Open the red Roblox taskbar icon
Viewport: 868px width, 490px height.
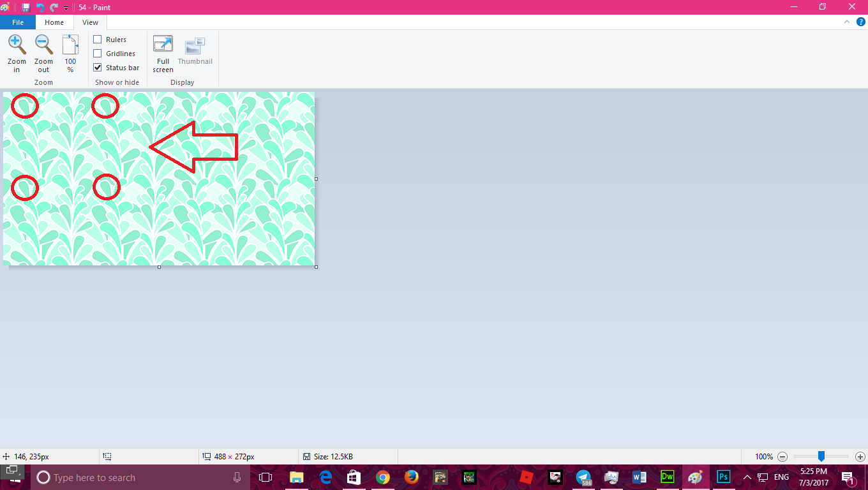point(526,477)
